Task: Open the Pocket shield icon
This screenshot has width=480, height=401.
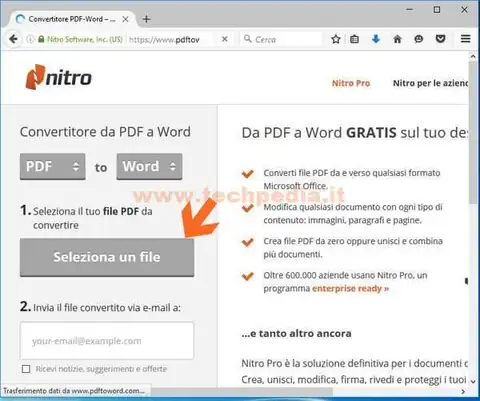Action: coord(441,39)
